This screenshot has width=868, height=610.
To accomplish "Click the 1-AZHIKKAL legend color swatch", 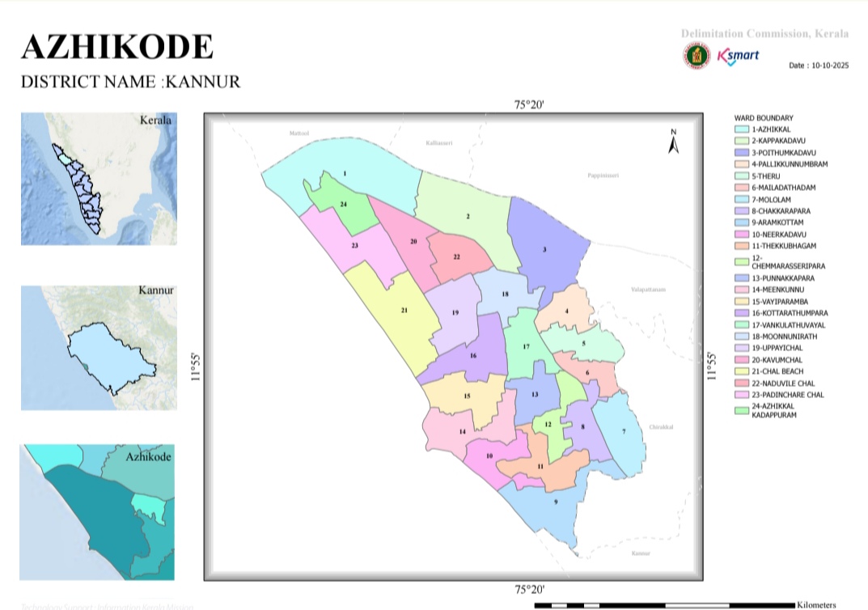I will [x=741, y=129].
